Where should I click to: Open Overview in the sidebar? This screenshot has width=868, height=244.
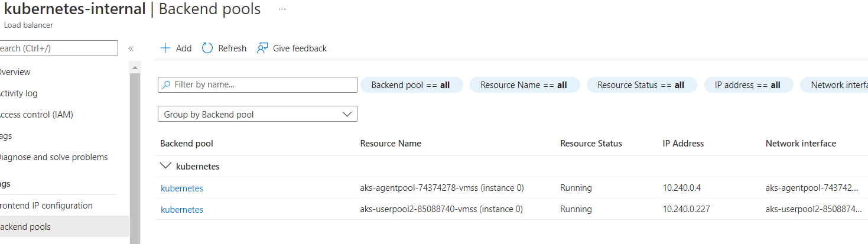tap(15, 72)
